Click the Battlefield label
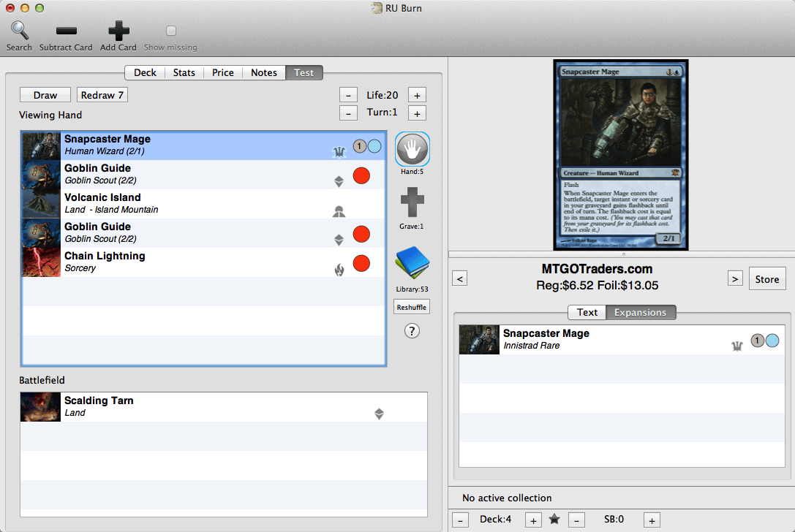The image size is (795, 532). coord(42,380)
